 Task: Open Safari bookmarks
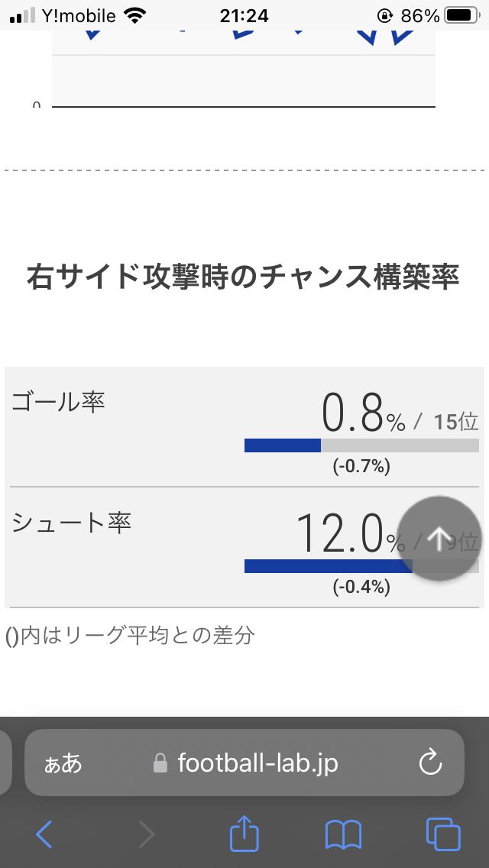343,834
